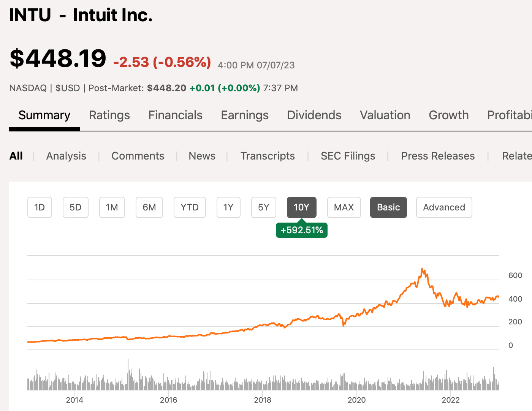Go to the Earnings tab

click(245, 115)
